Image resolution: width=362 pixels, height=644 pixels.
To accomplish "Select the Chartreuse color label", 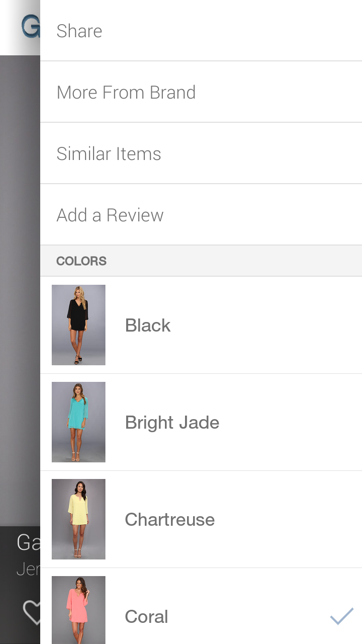I will (169, 519).
